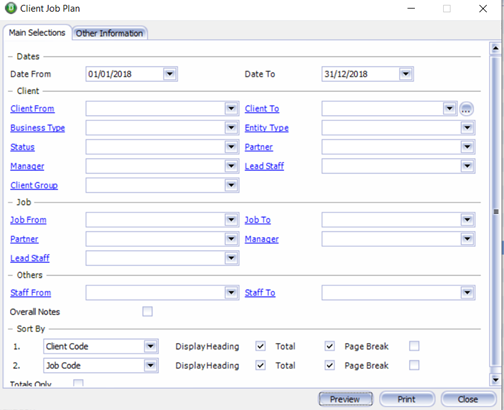Viewport: 504px width, 410px height.
Task: Open the Date To calendar dropdown
Action: 406,74
